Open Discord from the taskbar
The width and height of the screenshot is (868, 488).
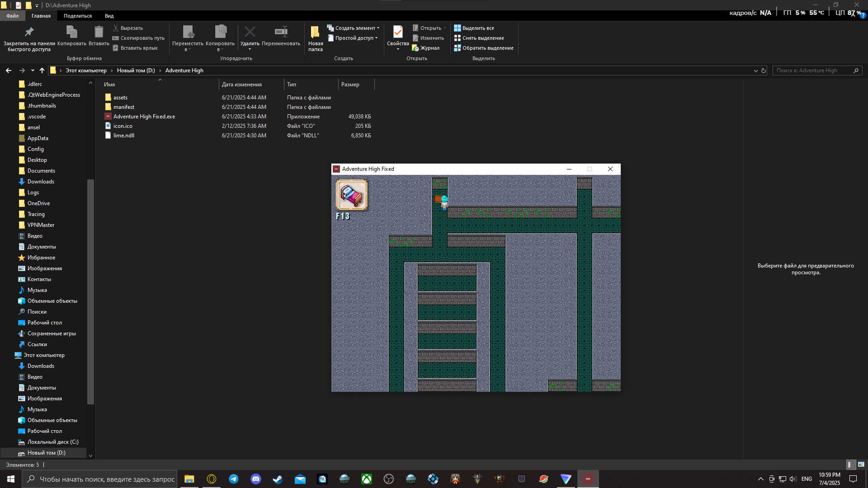[x=256, y=479]
